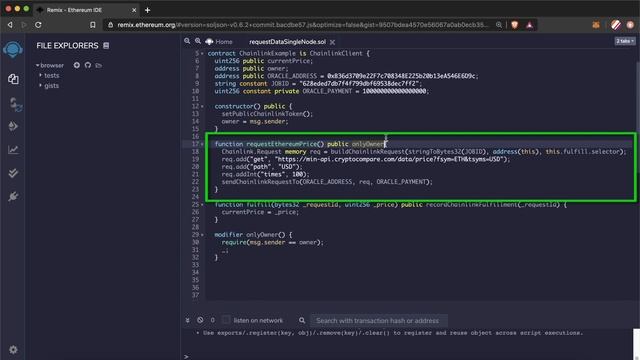The height and width of the screenshot is (360, 640).
Task: Open the Plugin manager plug icon
Action: [x=13, y=196]
